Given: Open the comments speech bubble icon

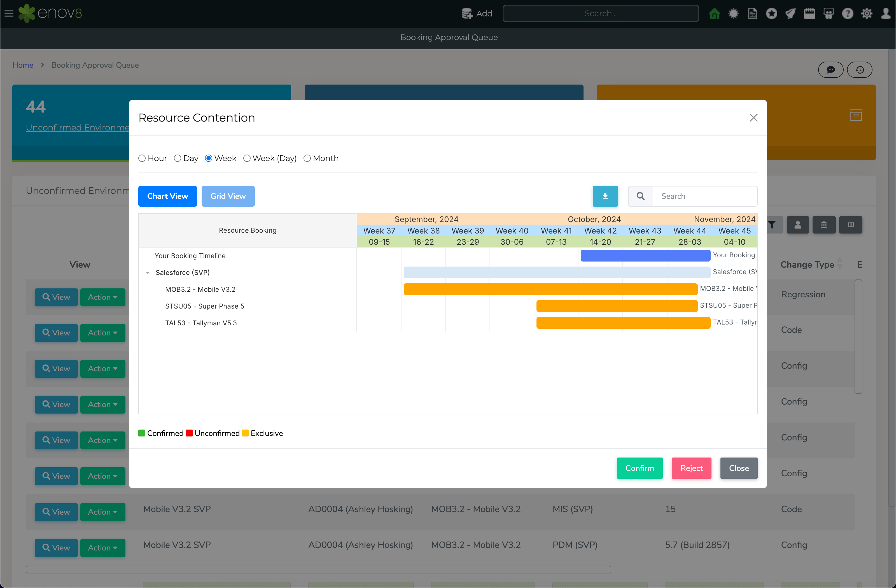Looking at the screenshot, I should (830, 70).
